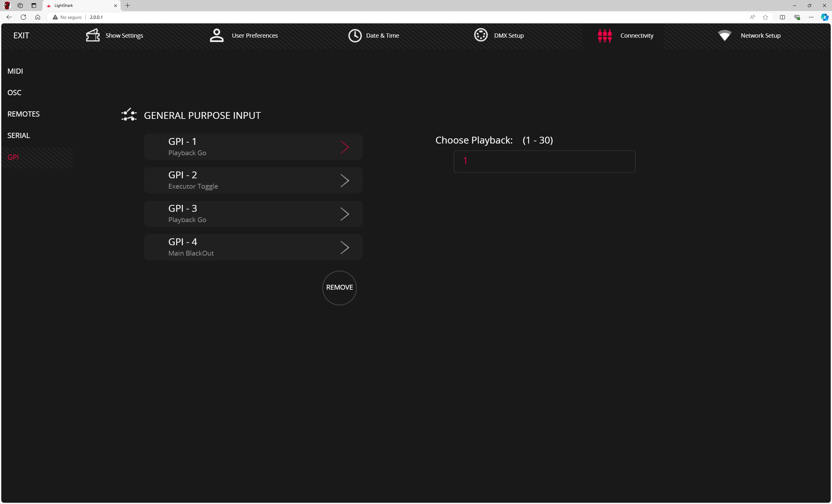The height and width of the screenshot is (504, 832).
Task: Add page to favorites star icon
Action: click(x=765, y=17)
